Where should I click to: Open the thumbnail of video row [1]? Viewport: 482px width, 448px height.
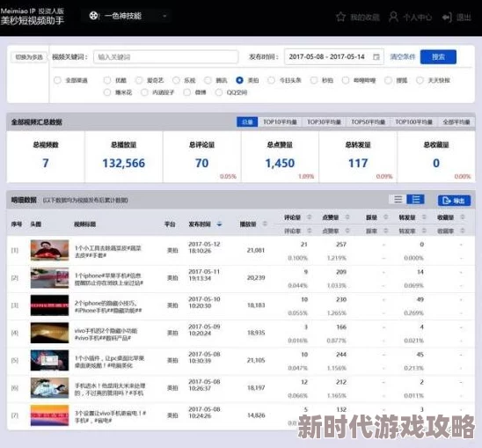point(49,250)
